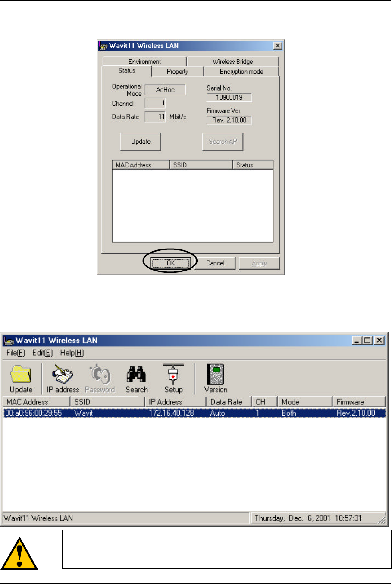Viewport: 392px width, 584px height.
Task: Sort main list by Firmware column
Action: coord(359,402)
